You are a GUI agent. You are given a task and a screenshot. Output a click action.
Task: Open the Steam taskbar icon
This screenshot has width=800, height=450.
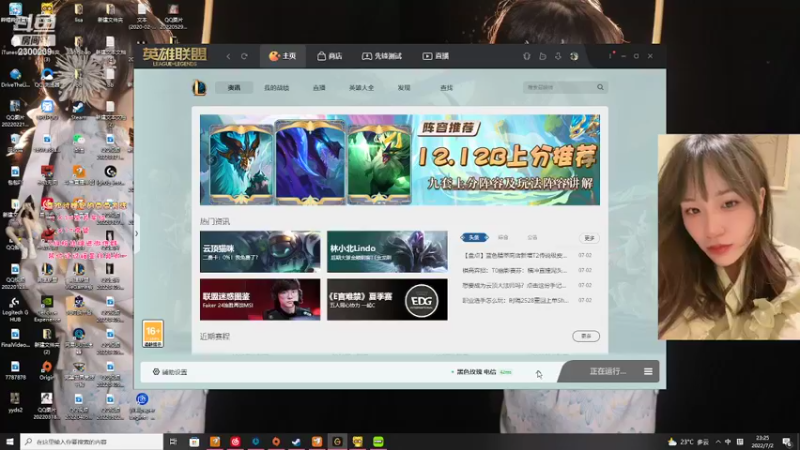(296, 441)
